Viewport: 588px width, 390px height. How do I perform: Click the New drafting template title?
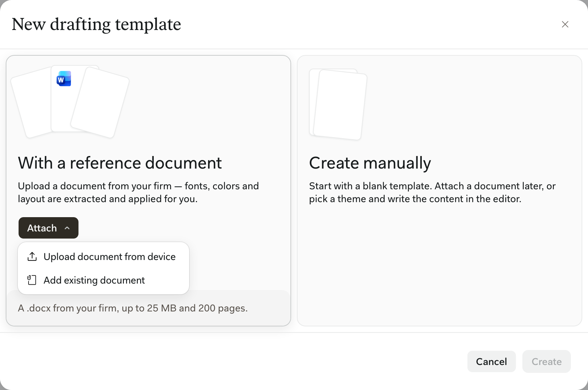[x=96, y=24]
